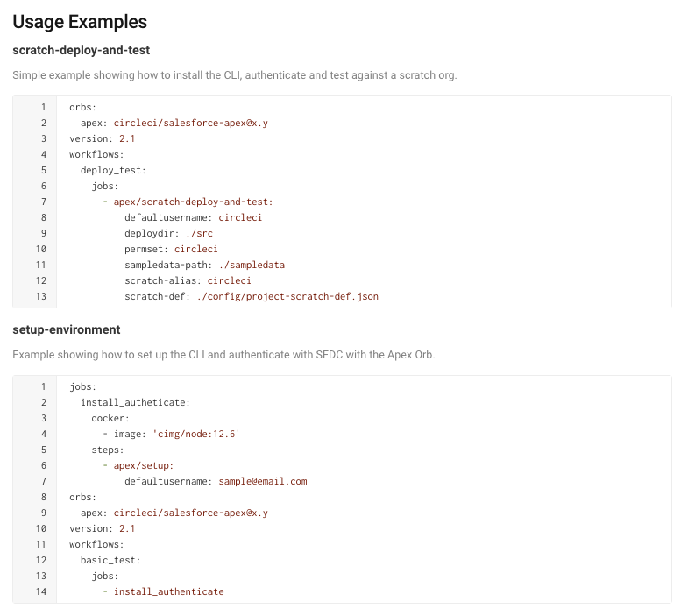Click 'version: 2.1' in first code block

point(103,138)
